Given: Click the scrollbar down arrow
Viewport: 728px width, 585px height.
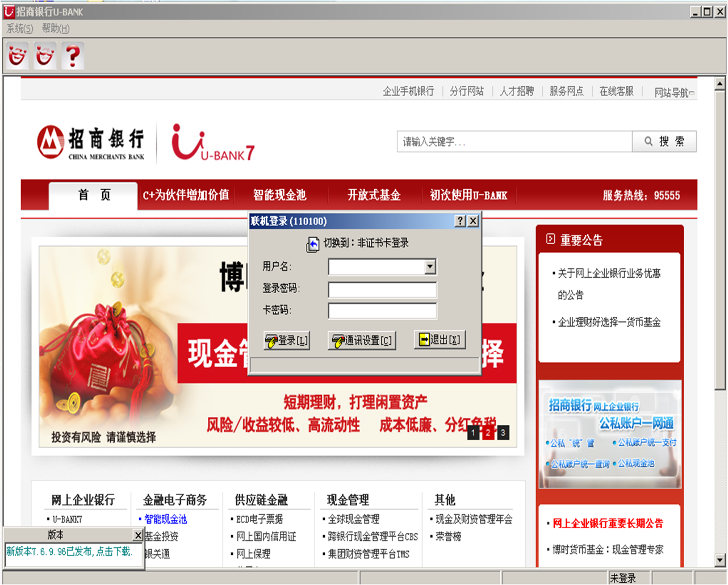Looking at the screenshot, I should point(720,561).
